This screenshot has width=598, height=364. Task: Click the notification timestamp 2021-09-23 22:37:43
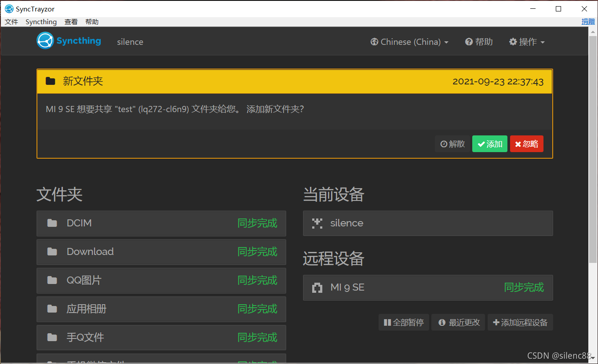(498, 82)
